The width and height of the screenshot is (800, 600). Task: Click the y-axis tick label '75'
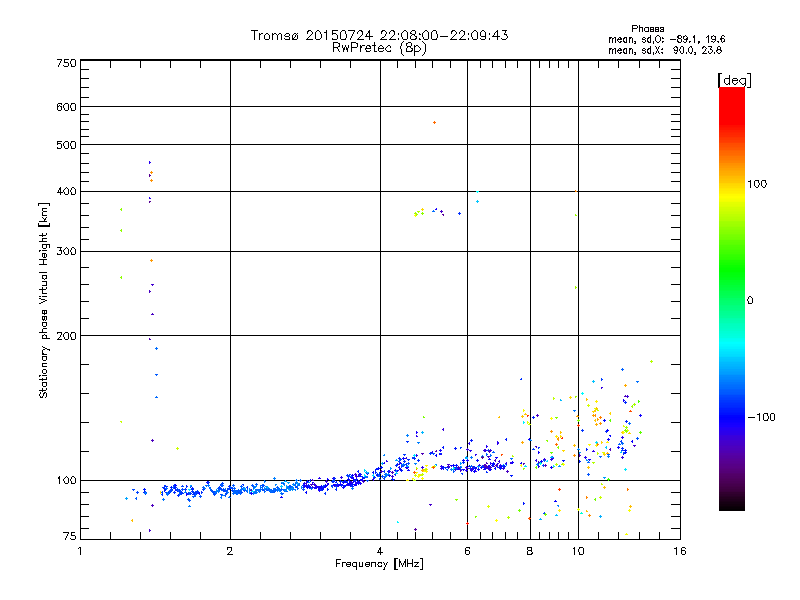click(70, 536)
